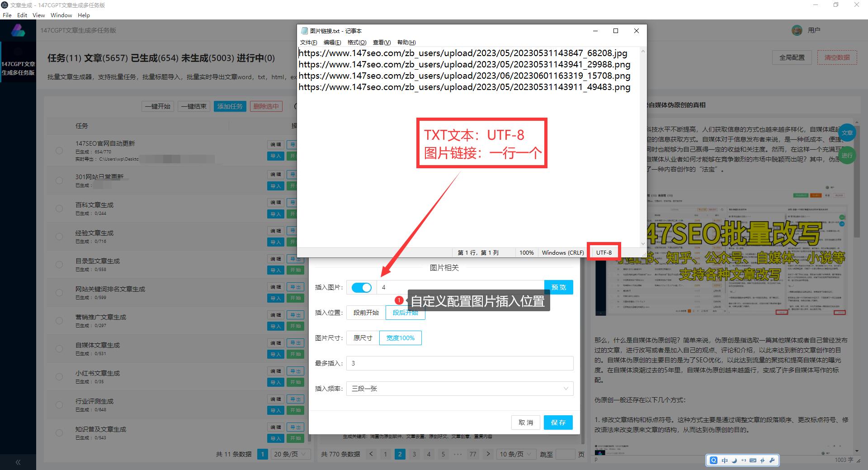Open Notepad 格式(O) menu

click(x=357, y=42)
